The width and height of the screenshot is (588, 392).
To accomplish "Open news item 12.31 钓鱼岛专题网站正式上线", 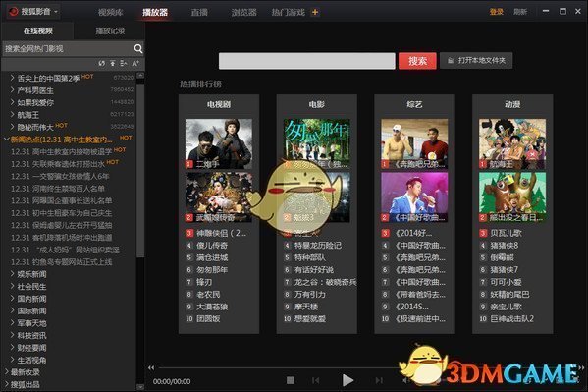I will click(x=62, y=262).
